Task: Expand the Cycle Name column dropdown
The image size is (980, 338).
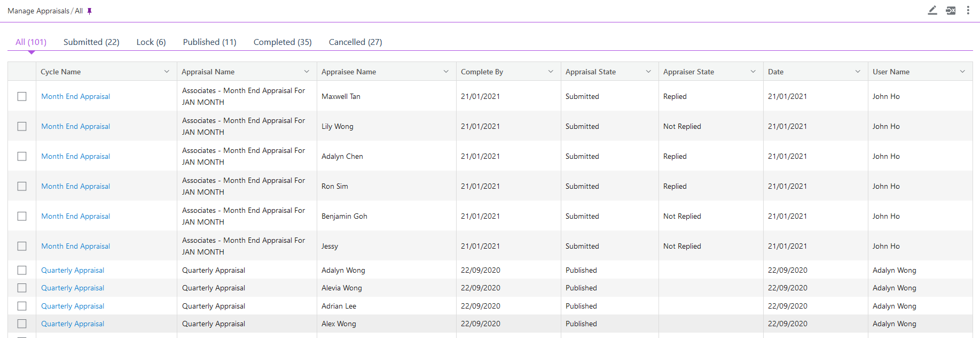Action: [x=167, y=72]
